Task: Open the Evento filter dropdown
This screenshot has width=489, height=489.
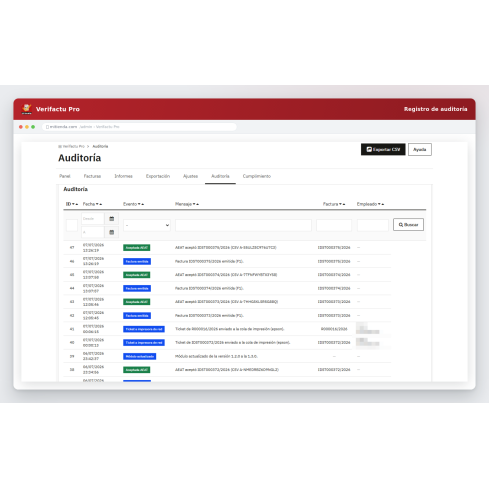Action: tap(147, 225)
